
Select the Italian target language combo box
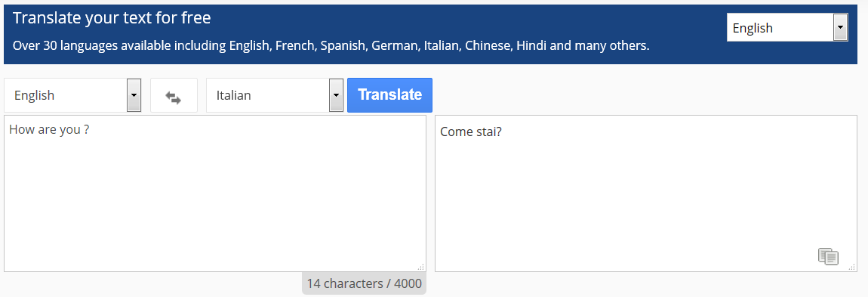[275, 95]
